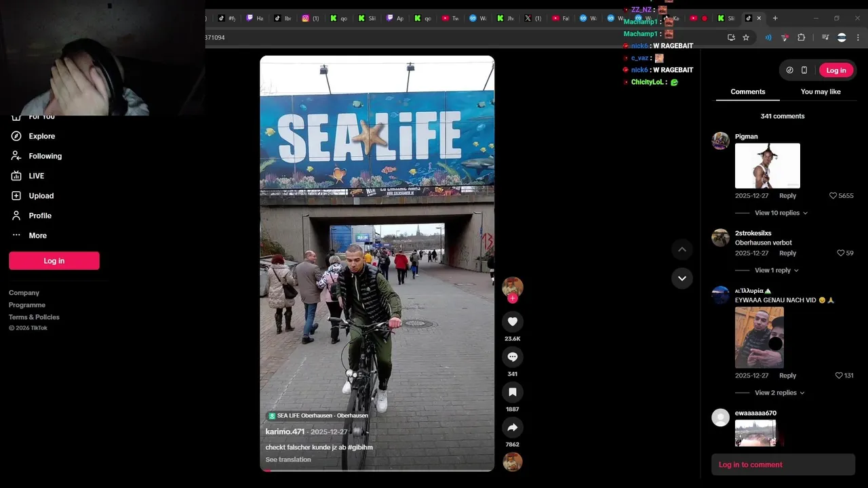This screenshot has height=488, width=868.
Task: Close the active TikTok browser tab
Action: tap(759, 18)
